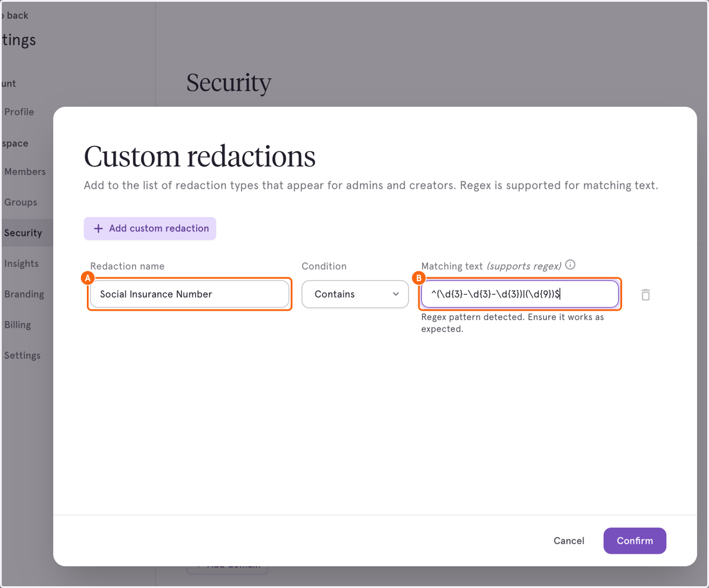Viewport: 709px width, 588px height.
Task: Click the info icon beside Matching text
Action: (x=570, y=264)
